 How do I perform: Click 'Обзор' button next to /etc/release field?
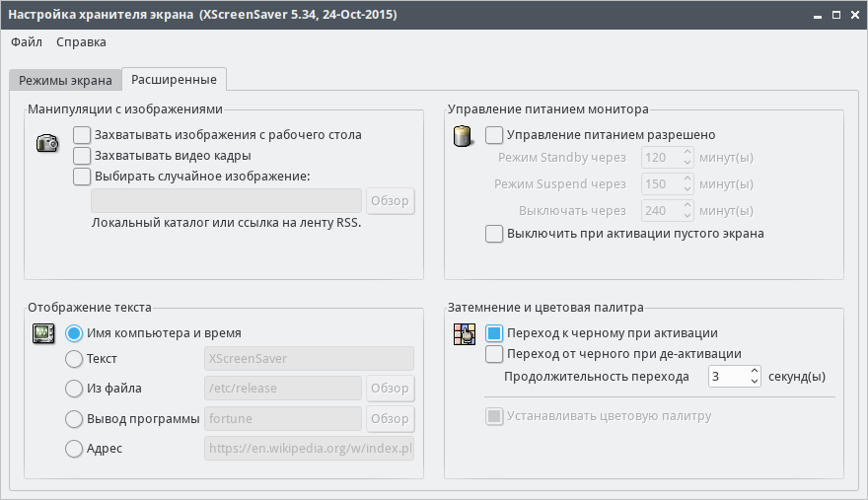(x=390, y=389)
